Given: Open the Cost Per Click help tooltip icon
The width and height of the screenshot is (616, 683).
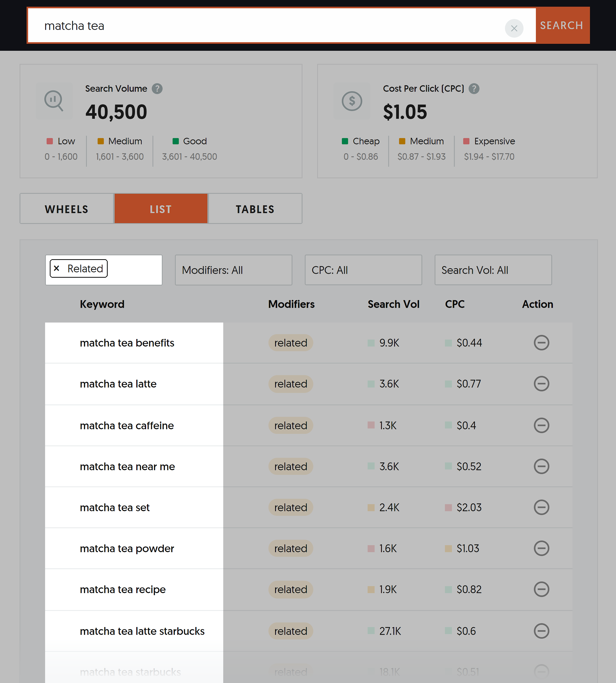Looking at the screenshot, I should coord(474,89).
